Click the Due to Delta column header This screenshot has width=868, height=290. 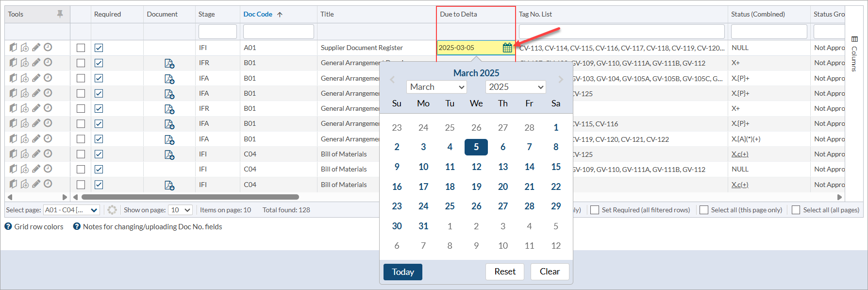pos(458,15)
